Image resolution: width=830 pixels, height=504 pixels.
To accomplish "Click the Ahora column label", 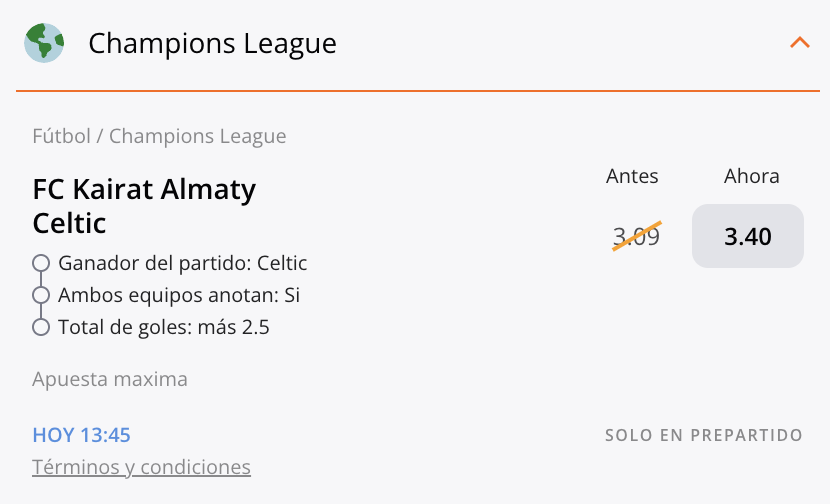I will pyautogui.click(x=751, y=176).
